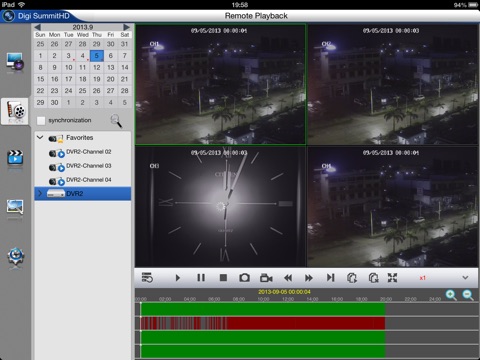Image resolution: width=480 pixels, height=360 pixels.
Task: Click the third green timeline track
Action: tap(263, 337)
